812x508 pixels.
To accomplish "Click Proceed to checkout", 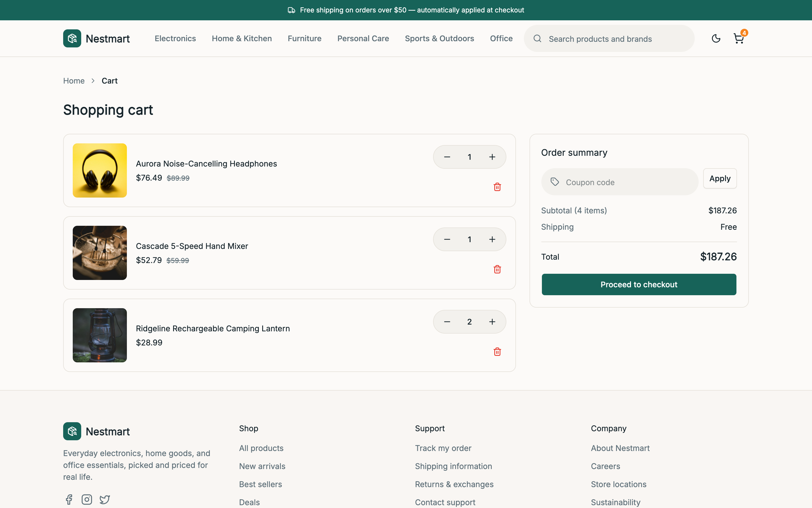I will [x=639, y=284].
